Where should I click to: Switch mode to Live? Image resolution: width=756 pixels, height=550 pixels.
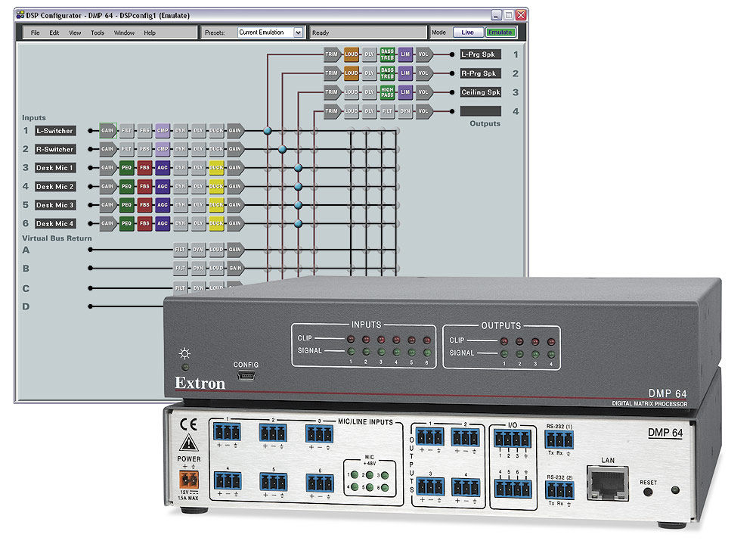click(x=468, y=33)
